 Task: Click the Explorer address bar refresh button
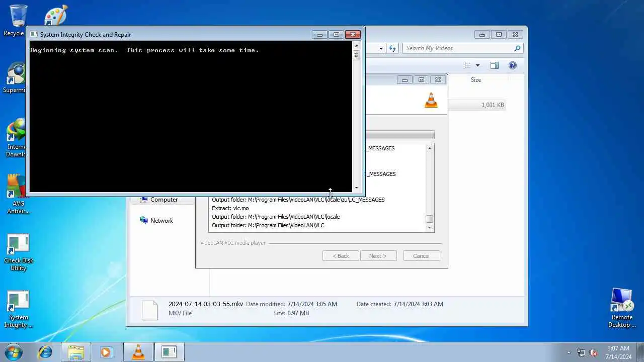392,48
